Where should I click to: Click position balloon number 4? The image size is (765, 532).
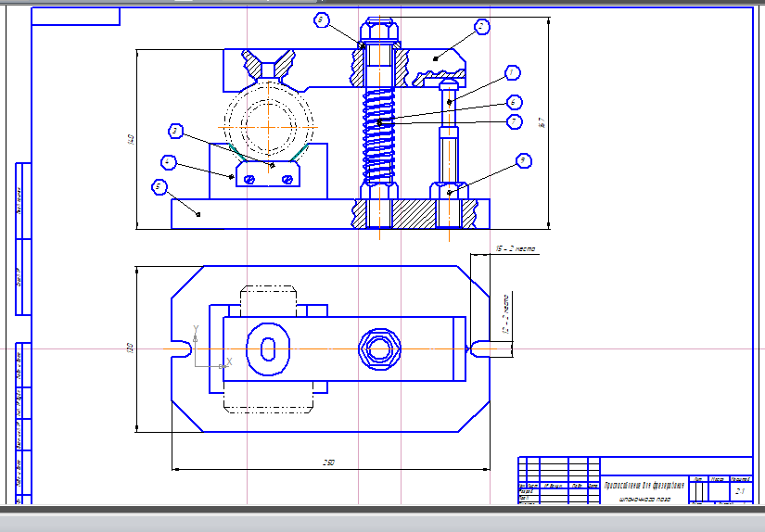point(168,162)
